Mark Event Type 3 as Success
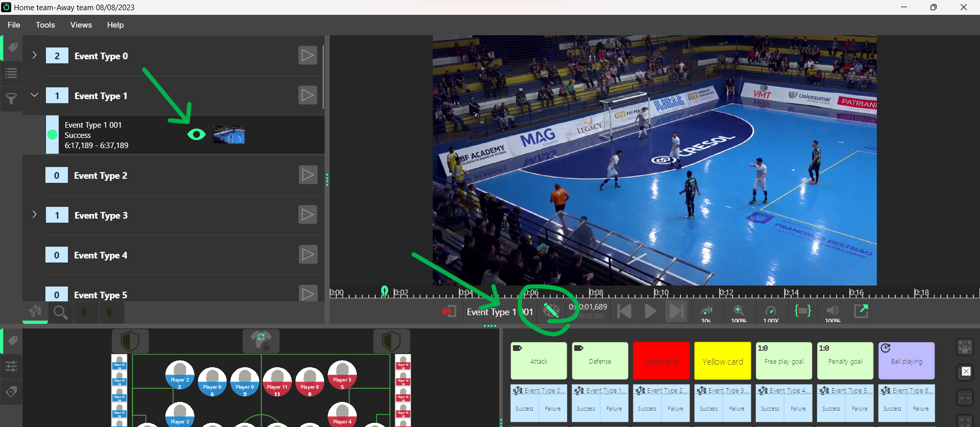This screenshot has width=980, height=427. tap(708, 409)
